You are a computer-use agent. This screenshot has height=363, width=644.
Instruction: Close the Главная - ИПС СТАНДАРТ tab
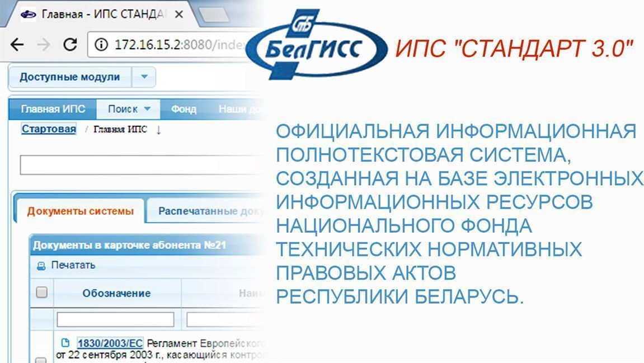point(179,15)
